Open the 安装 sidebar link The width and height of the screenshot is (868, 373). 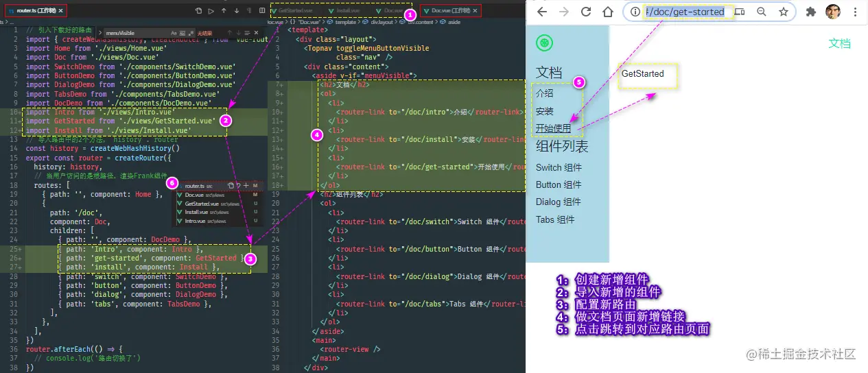pyautogui.click(x=545, y=110)
